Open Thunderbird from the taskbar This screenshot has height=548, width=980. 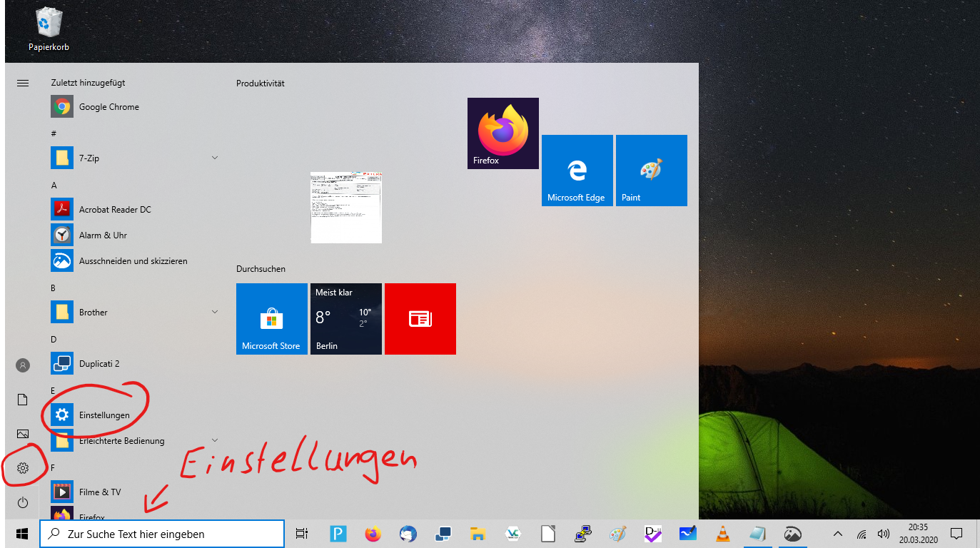click(408, 534)
